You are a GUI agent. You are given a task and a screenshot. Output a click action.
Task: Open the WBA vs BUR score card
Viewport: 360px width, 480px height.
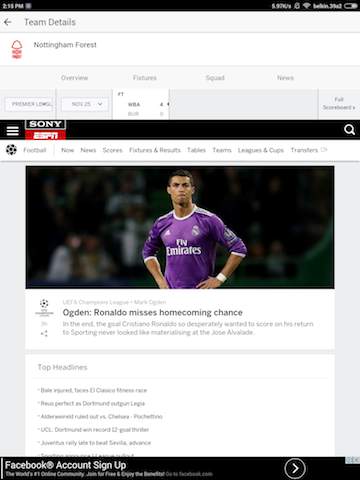pos(141,104)
